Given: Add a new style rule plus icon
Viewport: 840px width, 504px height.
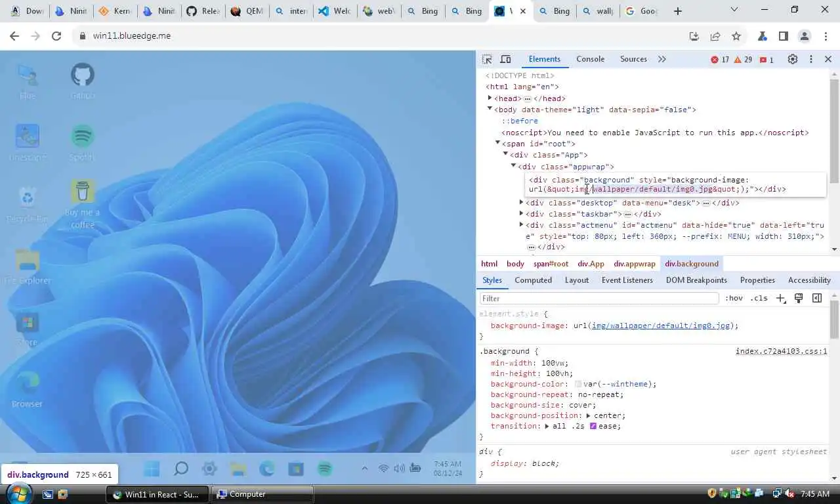Looking at the screenshot, I should pos(780,298).
